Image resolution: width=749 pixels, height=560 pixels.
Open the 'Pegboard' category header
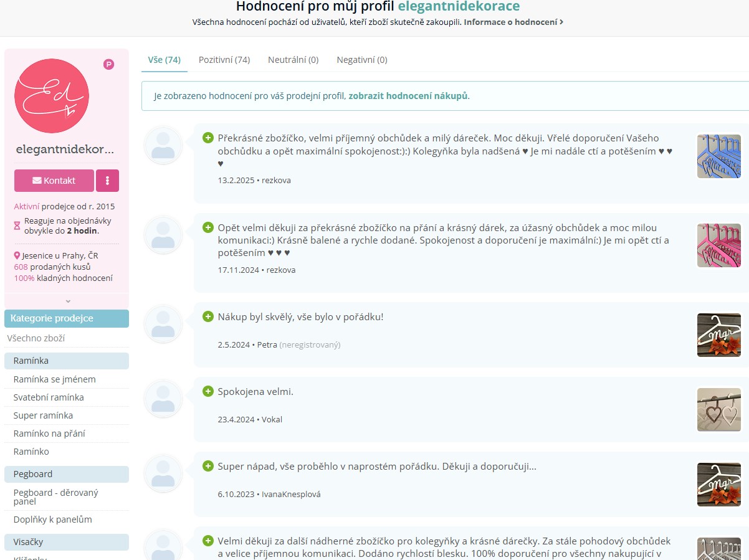pos(67,474)
